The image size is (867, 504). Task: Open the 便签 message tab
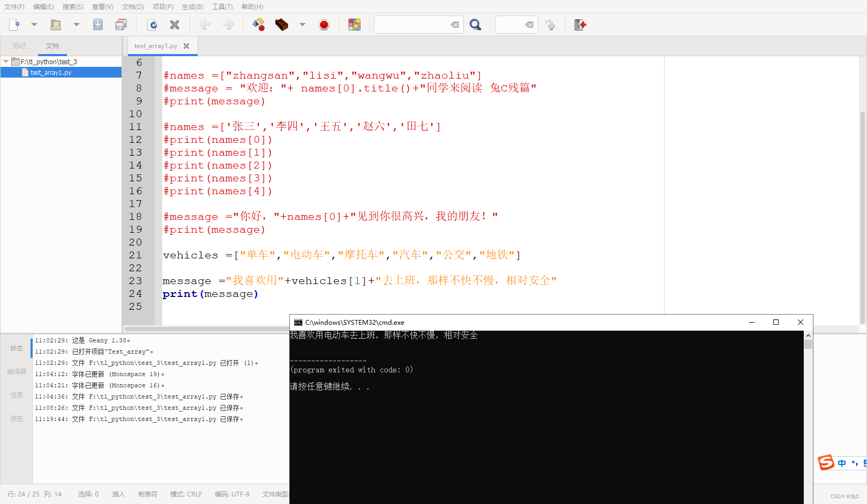tap(17, 419)
